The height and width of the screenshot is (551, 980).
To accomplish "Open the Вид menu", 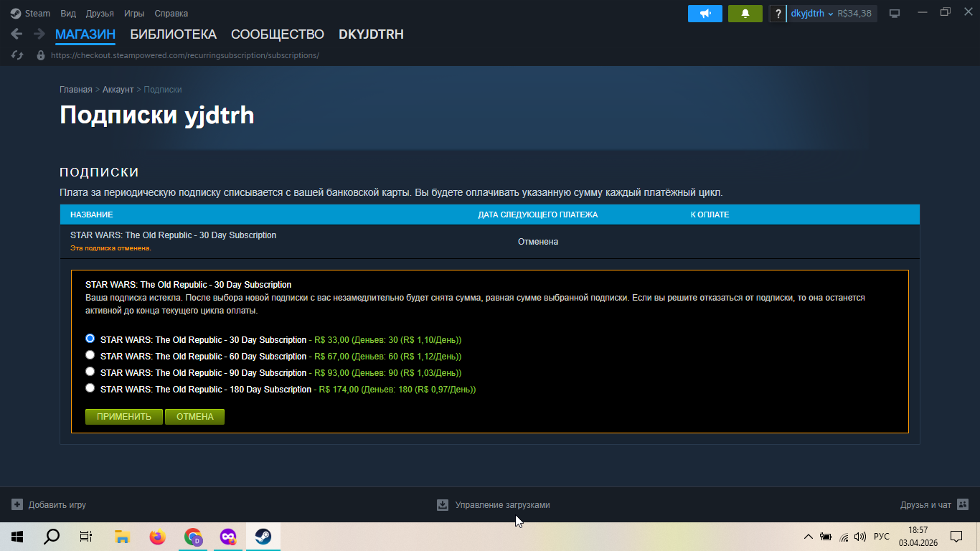I will (x=68, y=13).
